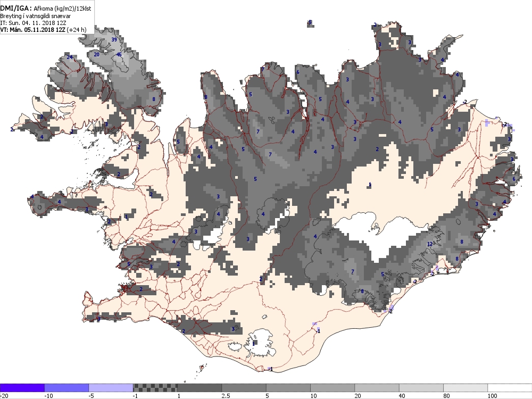Click the gray legend swatch between 2.5 and 5

coord(244,388)
